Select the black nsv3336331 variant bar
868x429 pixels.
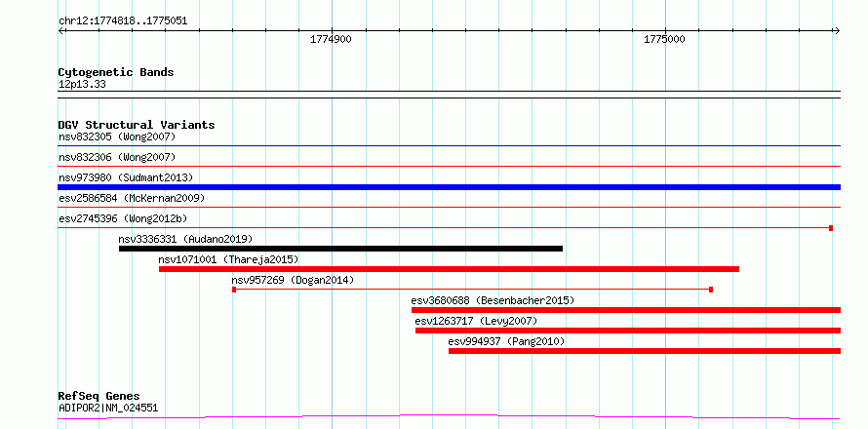click(340, 249)
